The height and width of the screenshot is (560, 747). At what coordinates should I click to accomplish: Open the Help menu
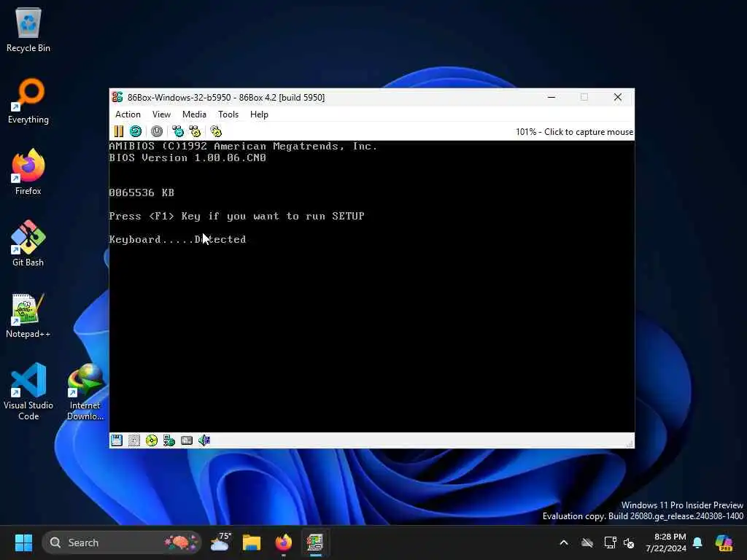pos(259,114)
